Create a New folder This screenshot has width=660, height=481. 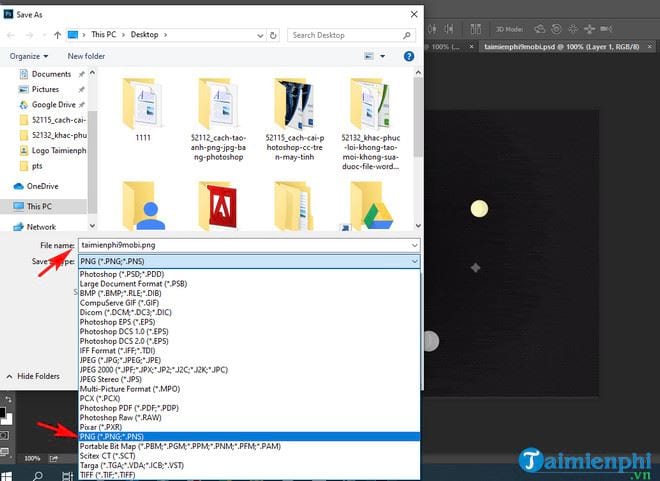click(x=86, y=56)
